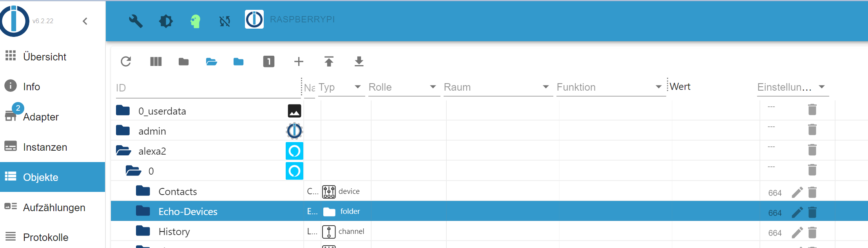The width and height of the screenshot is (868, 248).
Task: Refresh the objects tree
Action: (126, 62)
